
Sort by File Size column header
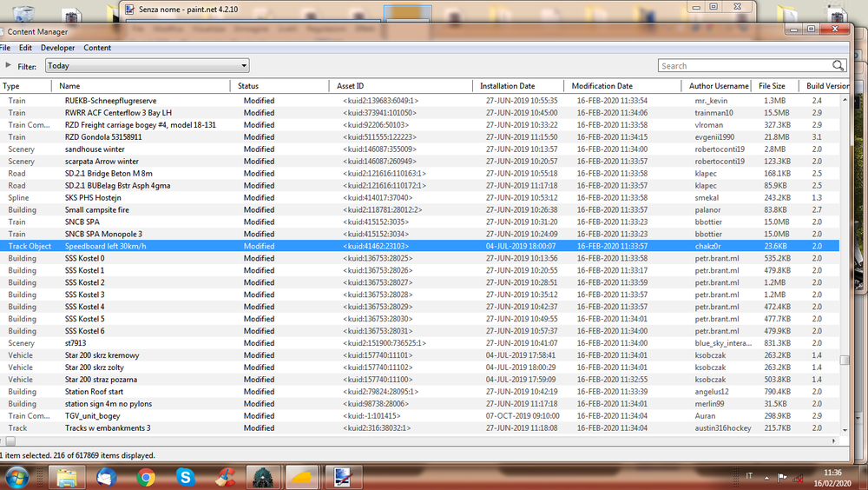click(x=775, y=86)
